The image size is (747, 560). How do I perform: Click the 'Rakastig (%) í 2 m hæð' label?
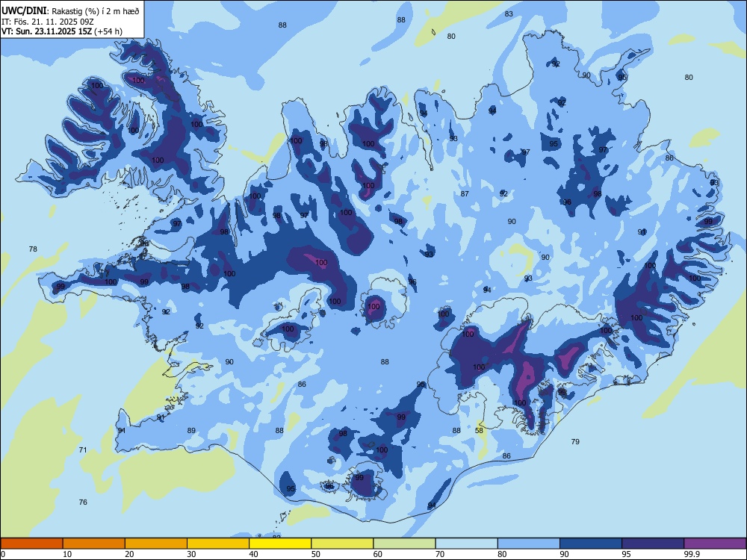pos(94,11)
